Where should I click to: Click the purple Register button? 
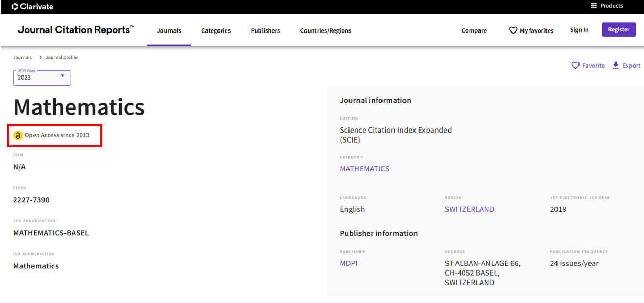pyautogui.click(x=618, y=29)
